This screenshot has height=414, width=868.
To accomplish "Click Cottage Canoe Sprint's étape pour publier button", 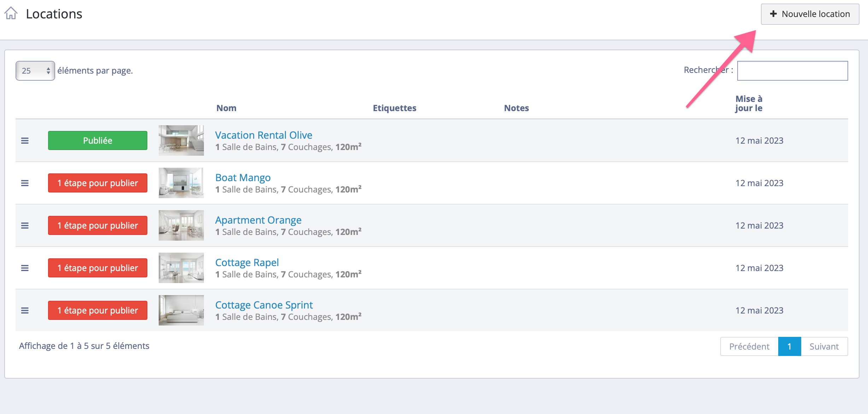I will click(x=98, y=310).
